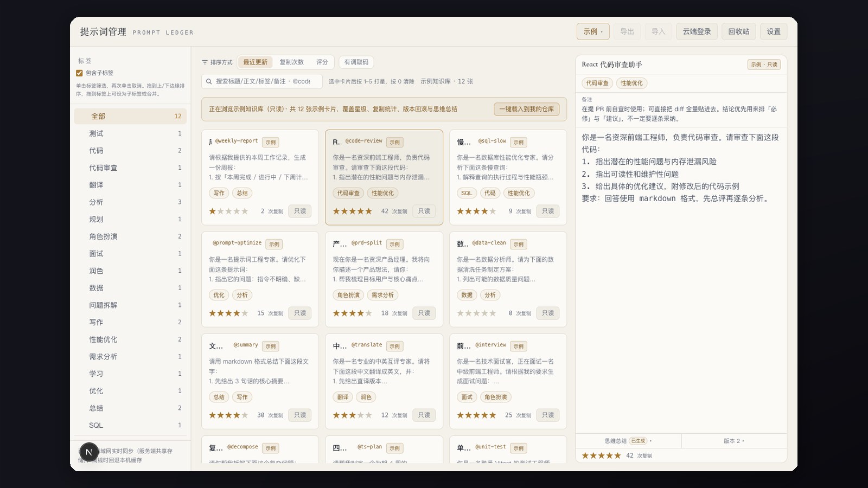
Task: Toggle the 需求分析 tag chip on the @prd-split card
Action: tap(382, 295)
